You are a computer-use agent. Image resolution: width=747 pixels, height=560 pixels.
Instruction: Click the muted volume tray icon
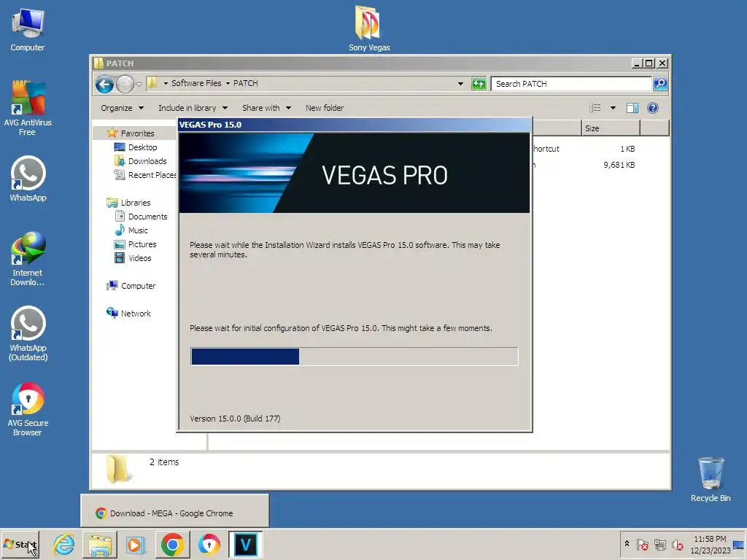coord(677,544)
